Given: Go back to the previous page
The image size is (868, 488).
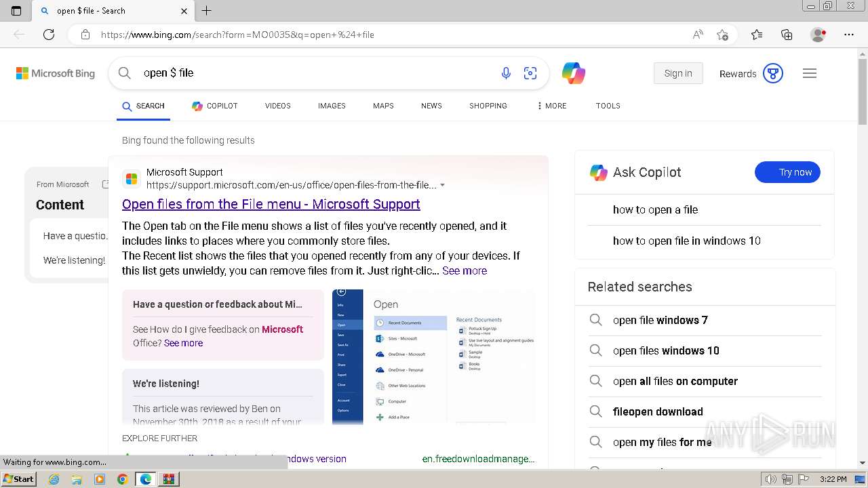Looking at the screenshot, I should pyautogui.click(x=19, y=35).
